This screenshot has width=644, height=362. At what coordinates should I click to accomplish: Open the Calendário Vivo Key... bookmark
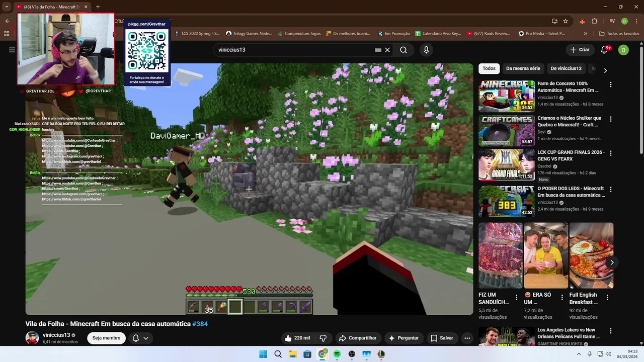438,34
